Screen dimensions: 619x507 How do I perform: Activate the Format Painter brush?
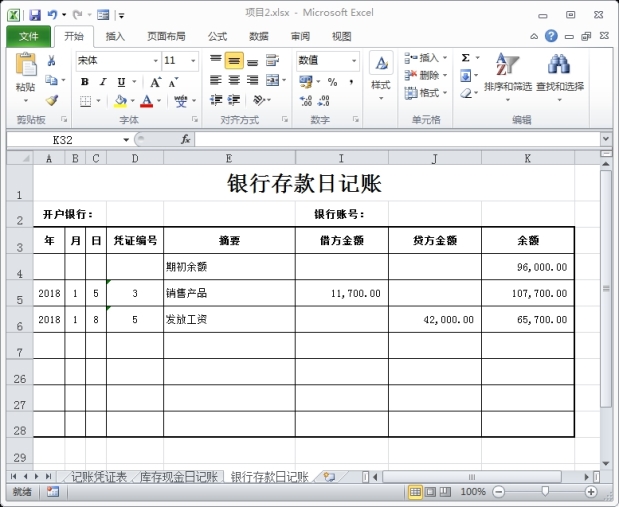(x=52, y=100)
